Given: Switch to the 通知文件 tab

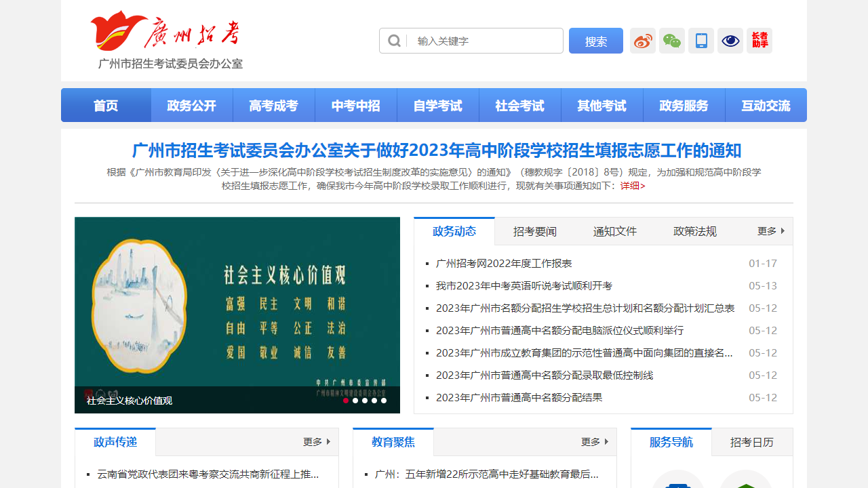Looking at the screenshot, I should pos(615,231).
